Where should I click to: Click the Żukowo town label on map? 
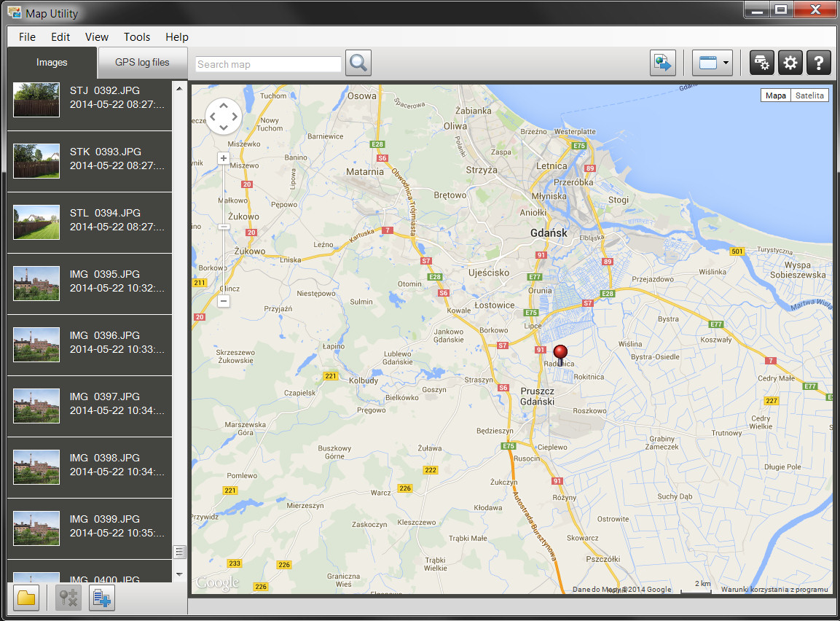(250, 251)
